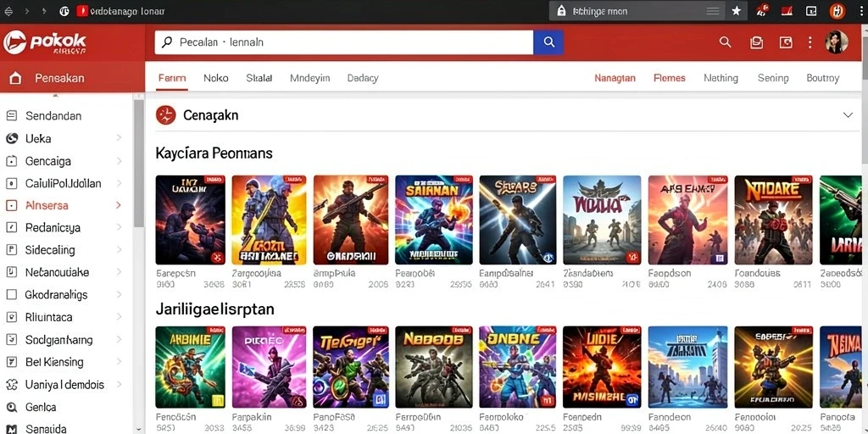Click the white magnifier icon in red header
Image resolution: width=868 pixels, height=434 pixels.
point(725,42)
